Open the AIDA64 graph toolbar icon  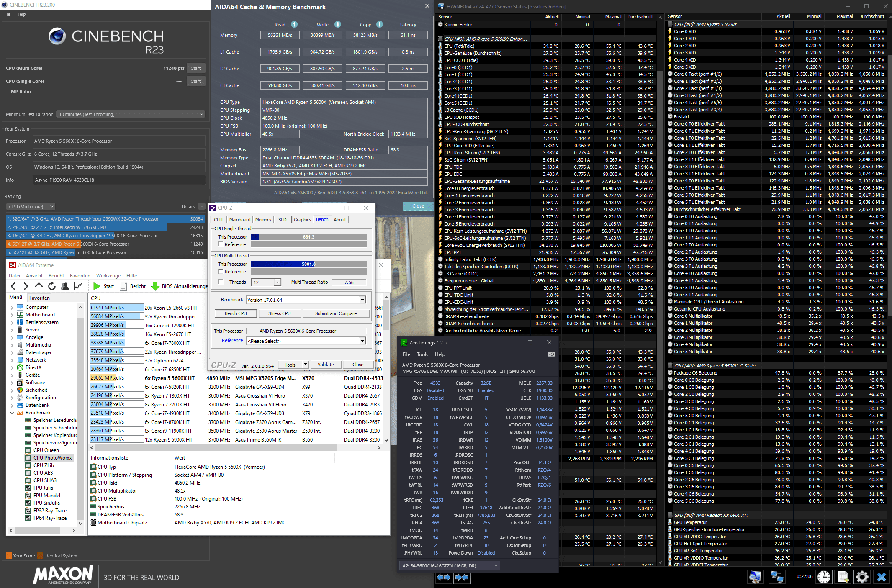pos(78,286)
